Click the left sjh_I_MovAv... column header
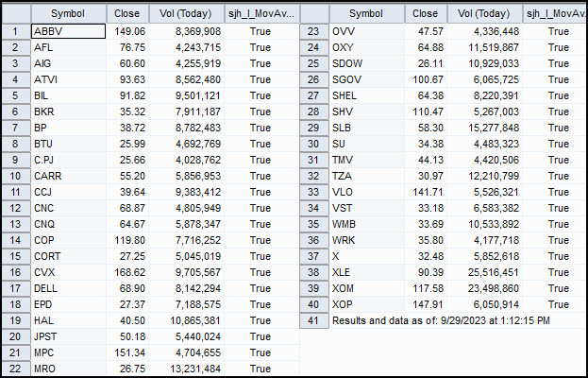 [x=261, y=14]
